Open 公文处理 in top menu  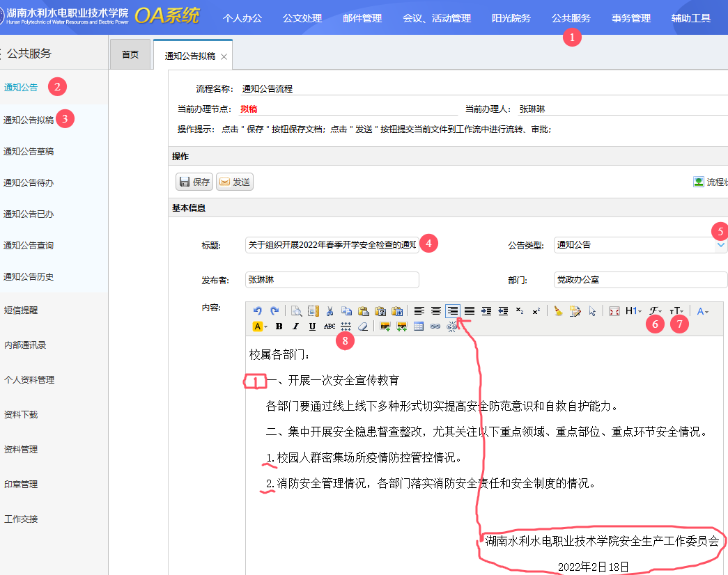pyautogui.click(x=302, y=18)
